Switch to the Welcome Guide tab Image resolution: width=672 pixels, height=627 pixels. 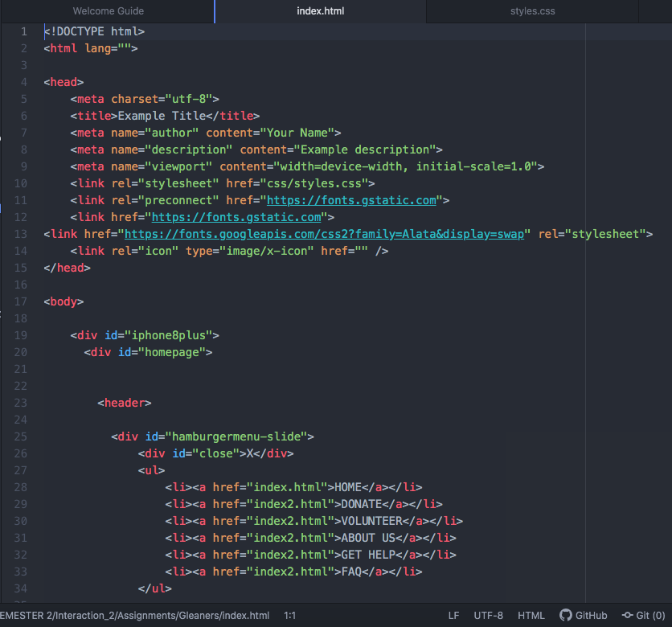[x=108, y=11]
